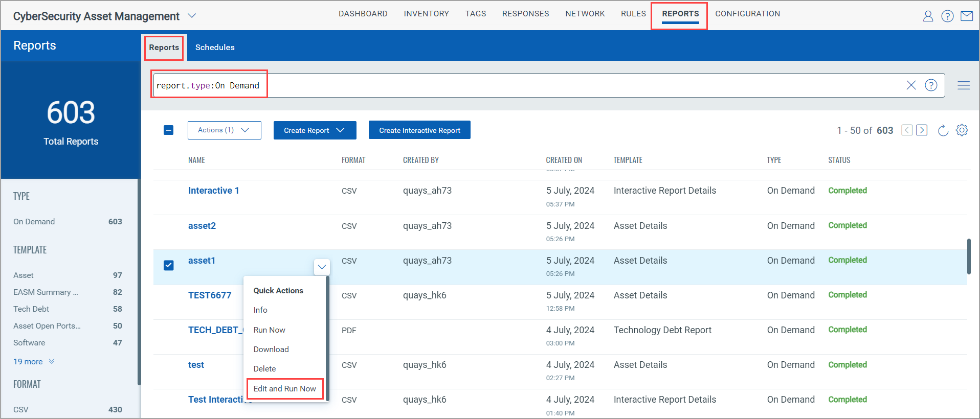Open the RESPONSES menu

pyautogui.click(x=525, y=14)
